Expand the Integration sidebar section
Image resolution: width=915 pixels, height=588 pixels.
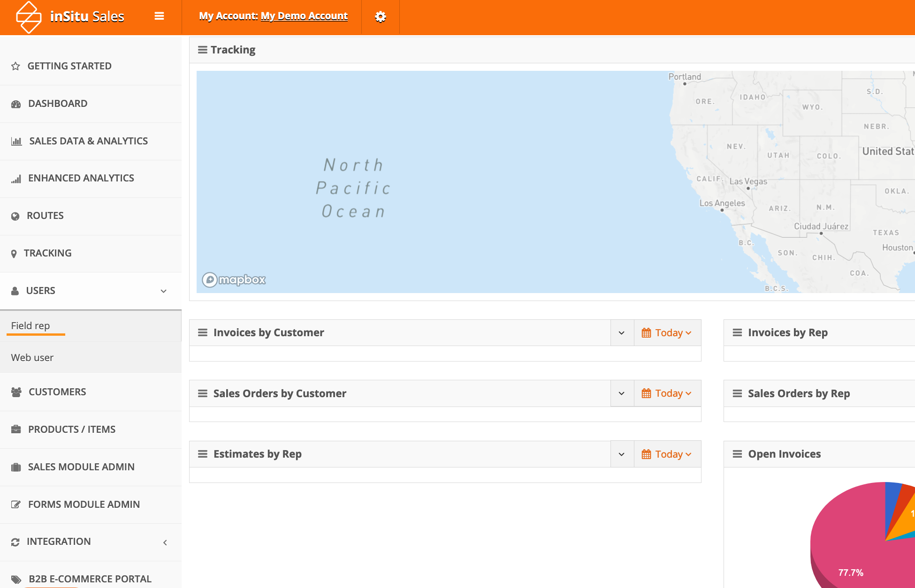165,542
